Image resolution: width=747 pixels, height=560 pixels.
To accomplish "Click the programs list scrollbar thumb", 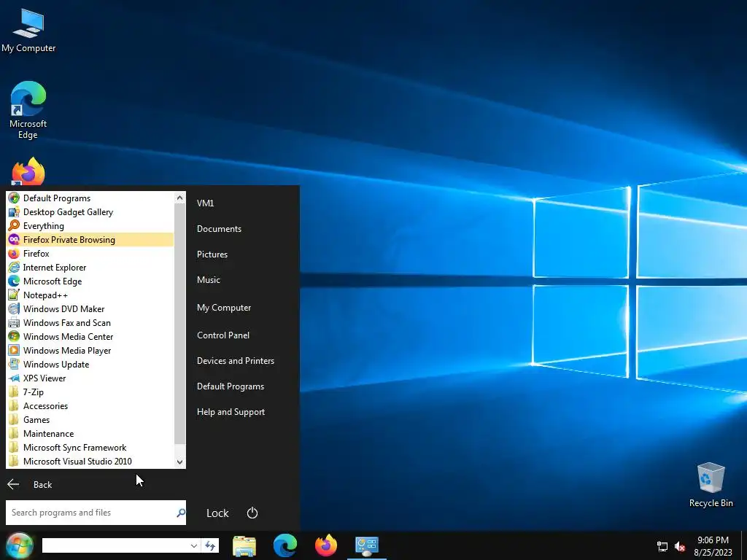I will coord(179,324).
